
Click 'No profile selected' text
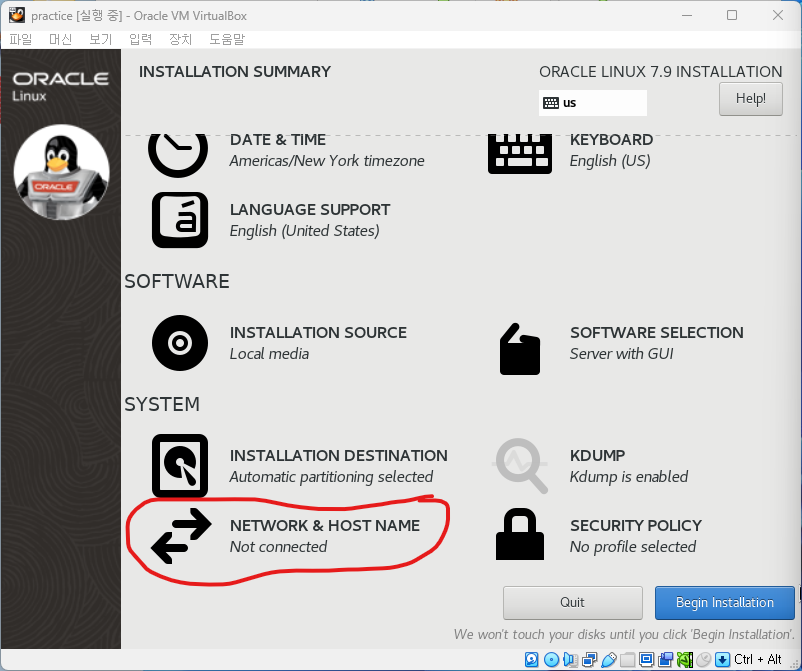click(x=633, y=547)
